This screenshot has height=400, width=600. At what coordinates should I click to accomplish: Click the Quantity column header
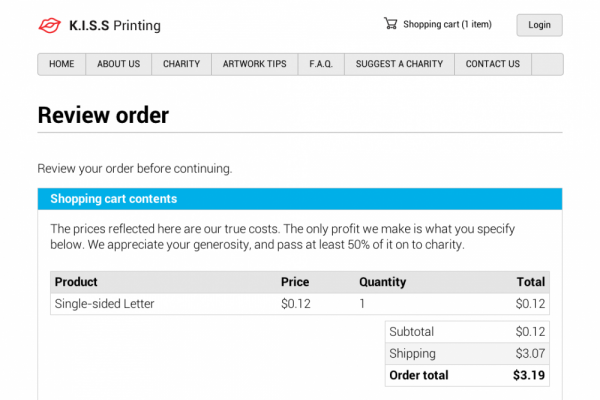(382, 282)
